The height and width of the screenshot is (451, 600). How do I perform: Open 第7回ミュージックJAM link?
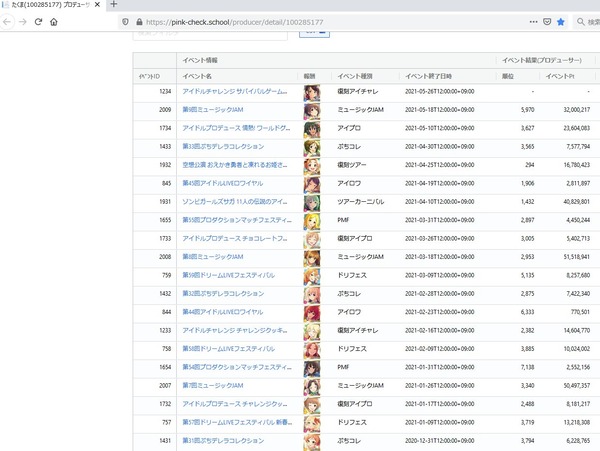(213, 385)
